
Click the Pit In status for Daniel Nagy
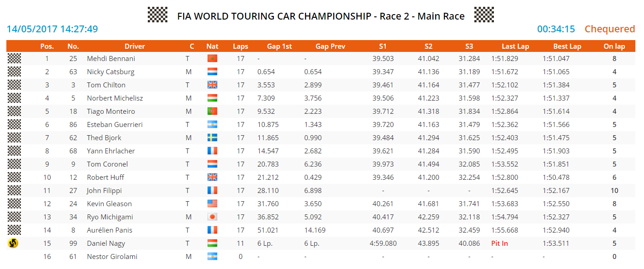pyautogui.click(x=499, y=243)
